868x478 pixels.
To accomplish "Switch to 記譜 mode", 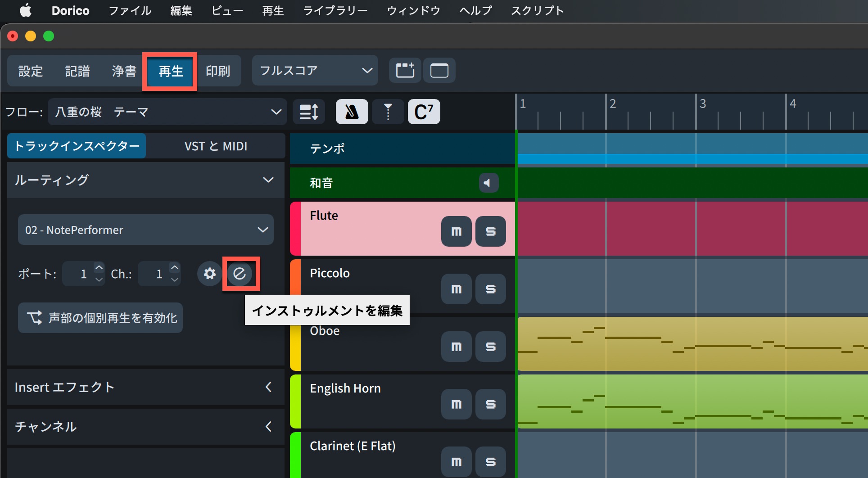I will tap(77, 71).
